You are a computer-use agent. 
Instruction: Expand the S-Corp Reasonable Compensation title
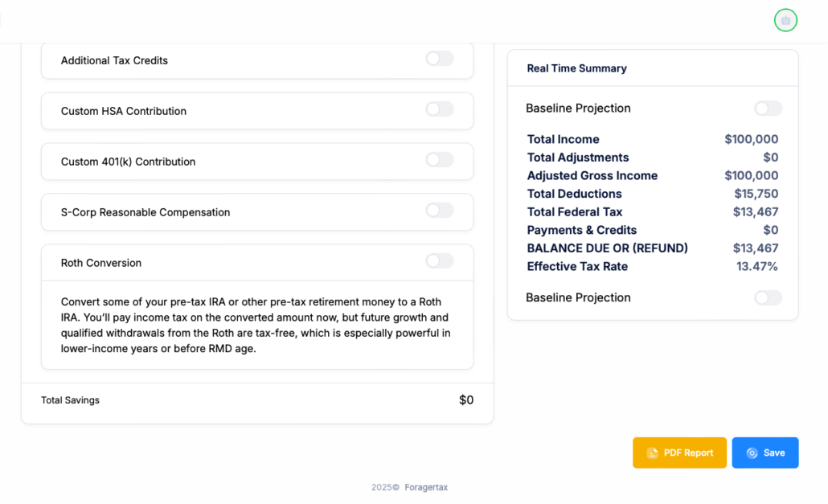click(146, 212)
